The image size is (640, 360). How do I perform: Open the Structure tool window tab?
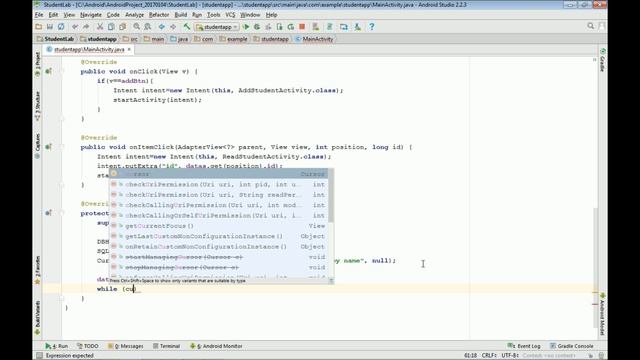click(x=38, y=106)
